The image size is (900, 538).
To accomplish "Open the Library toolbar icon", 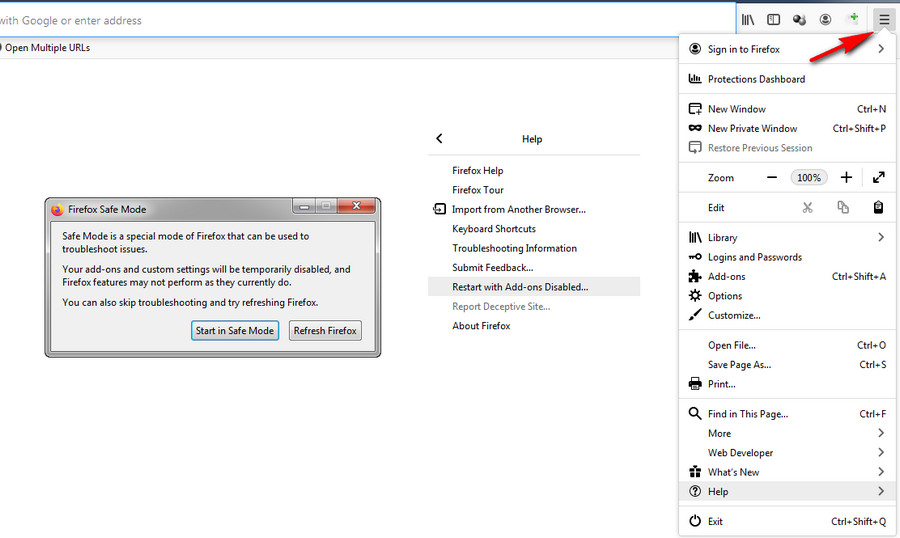I will click(x=748, y=20).
